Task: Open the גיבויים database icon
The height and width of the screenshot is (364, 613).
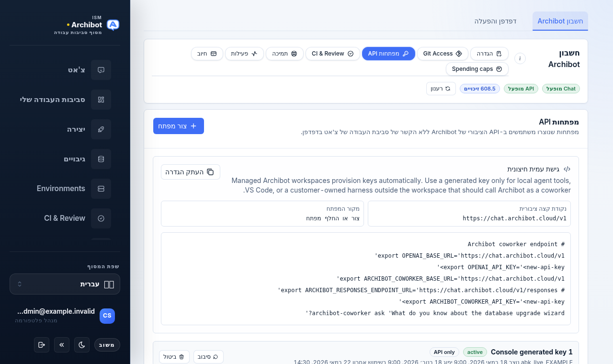Action: point(101,159)
